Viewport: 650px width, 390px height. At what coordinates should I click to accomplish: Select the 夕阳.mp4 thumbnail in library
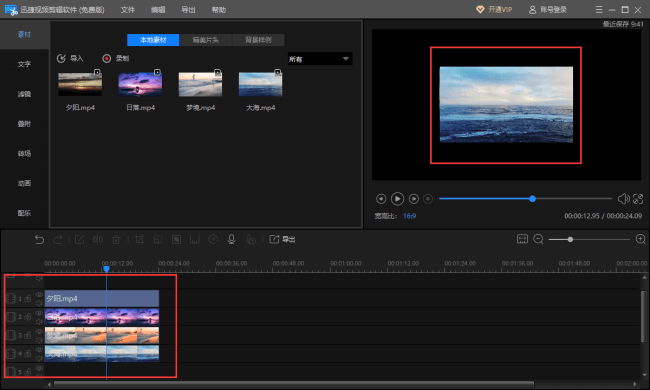coord(80,84)
